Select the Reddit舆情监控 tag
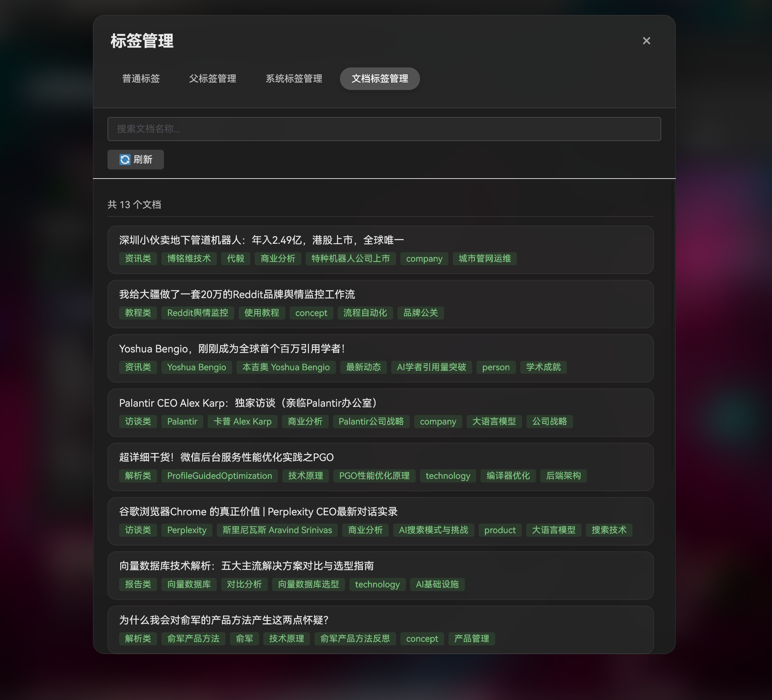The width and height of the screenshot is (772, 700). (x=197, y=313)
